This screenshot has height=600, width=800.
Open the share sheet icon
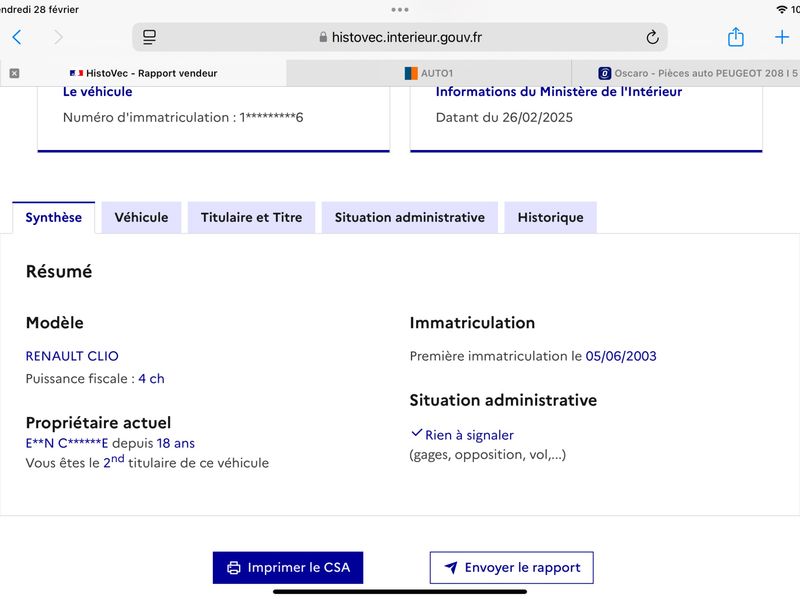(x=735, y=37)
